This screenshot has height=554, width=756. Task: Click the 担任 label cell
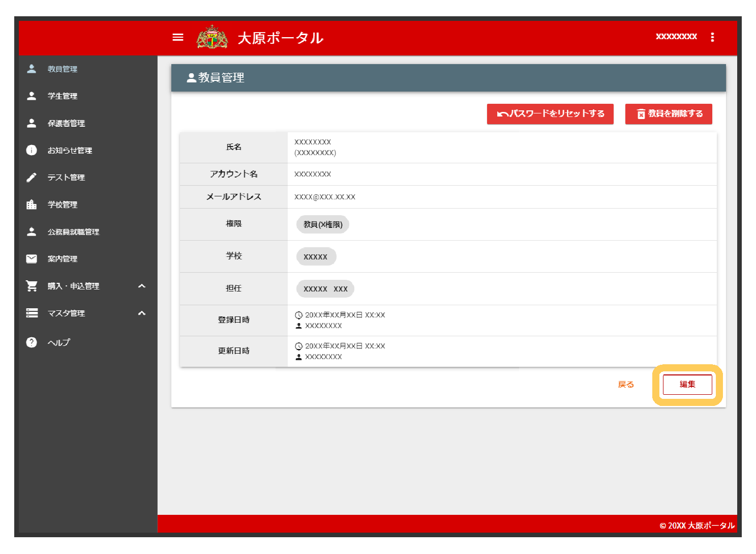pos(234,288)
